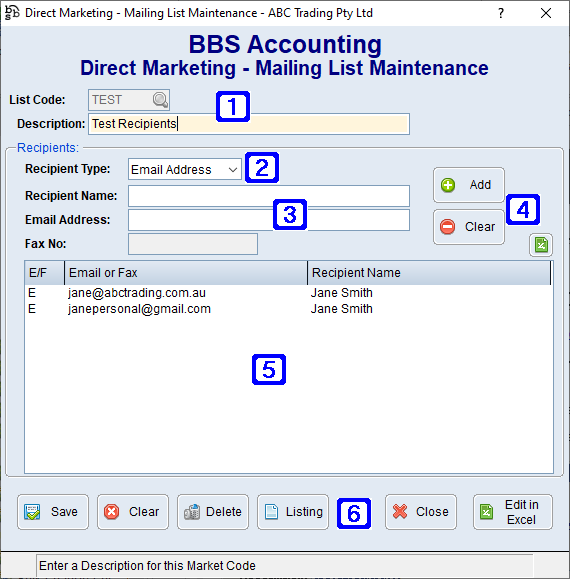
Task: Click the Clear button next to recipient fields
Action: coord(468,227)
